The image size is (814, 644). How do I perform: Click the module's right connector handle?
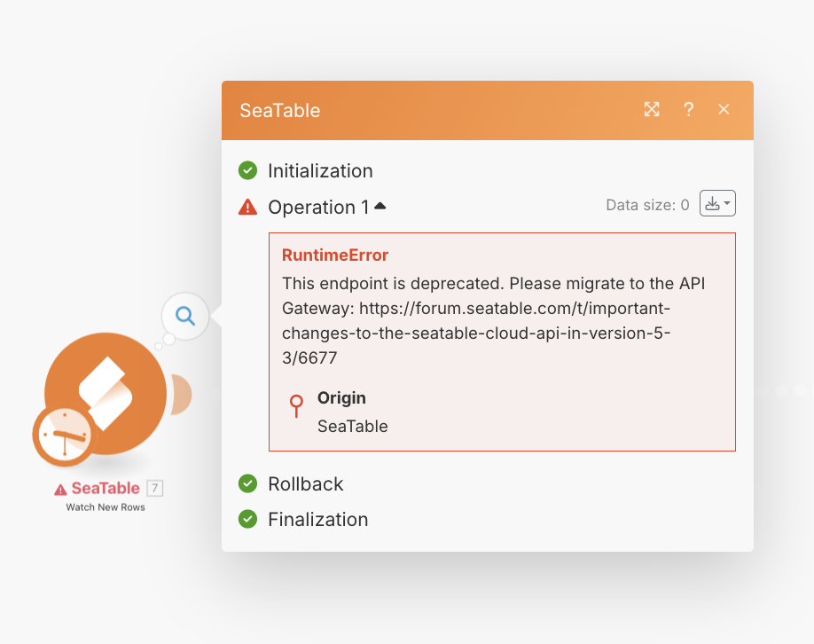coord(181,394)
